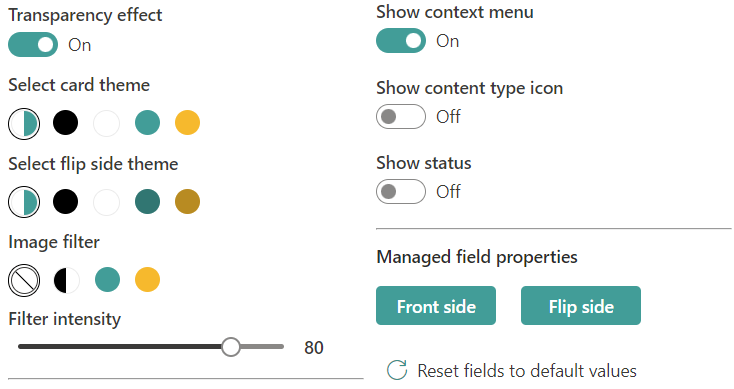
Task: Disable the Show context menu switch
Action: tap(401, 41)
